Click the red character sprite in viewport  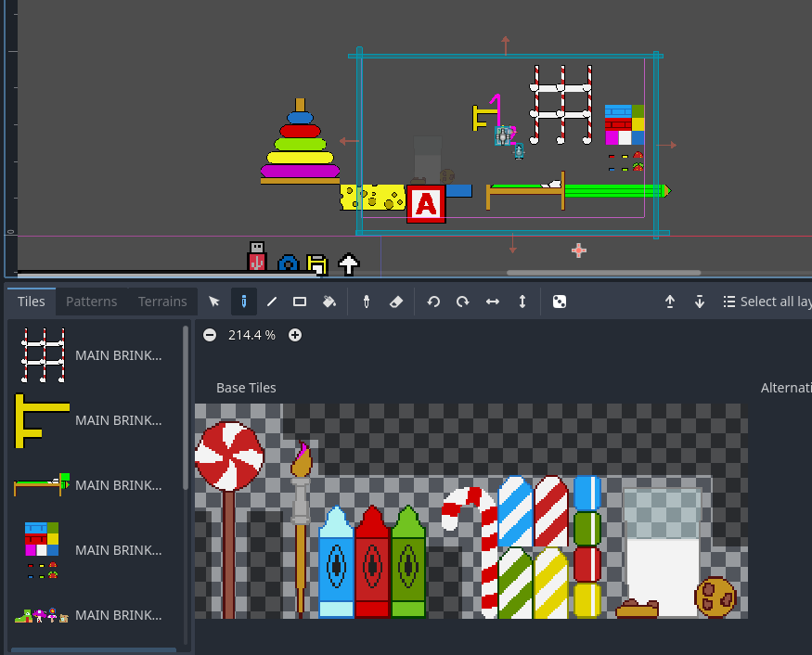point(257,256)
